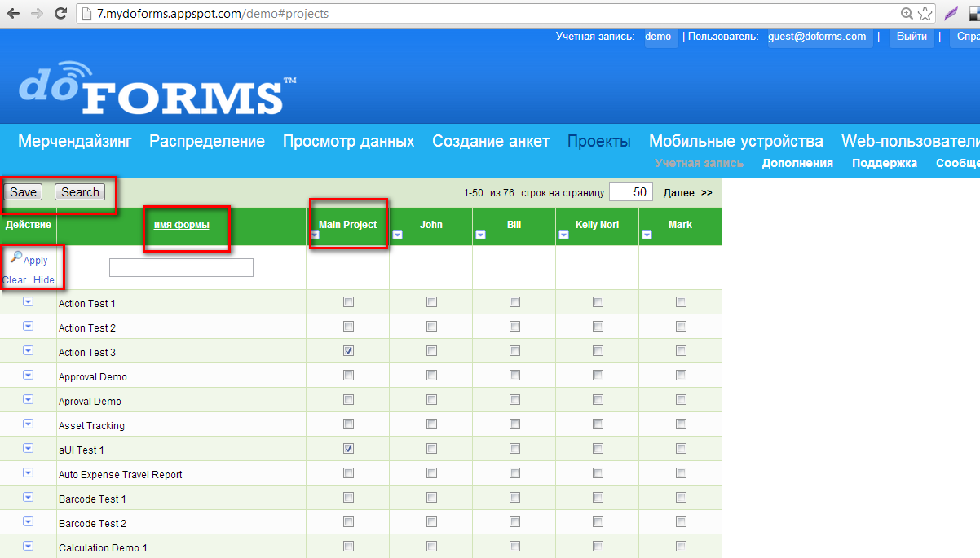Viewport: 980px width, 558px height.
Task: Bookmark page with star icon
Action: [925, 14]
